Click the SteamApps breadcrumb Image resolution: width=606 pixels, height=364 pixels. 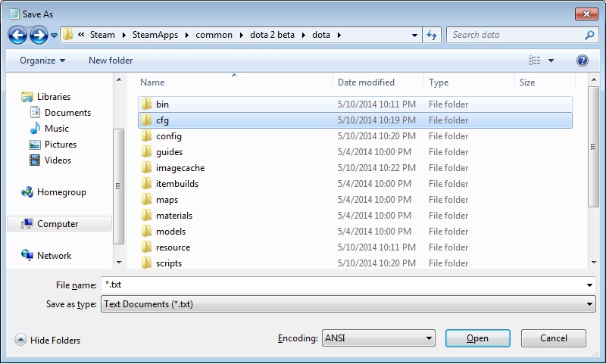pyautogui.click(x=155, y=35)
